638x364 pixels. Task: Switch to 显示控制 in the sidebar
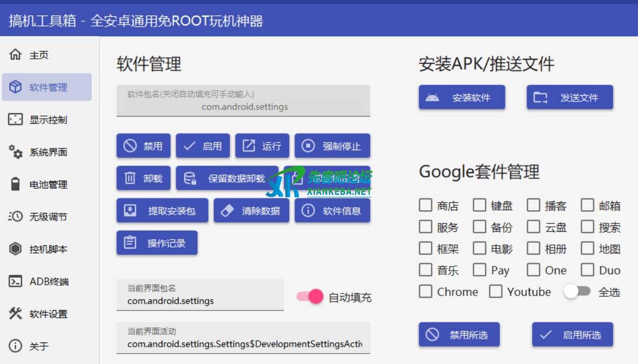click(x=47, y=120)
